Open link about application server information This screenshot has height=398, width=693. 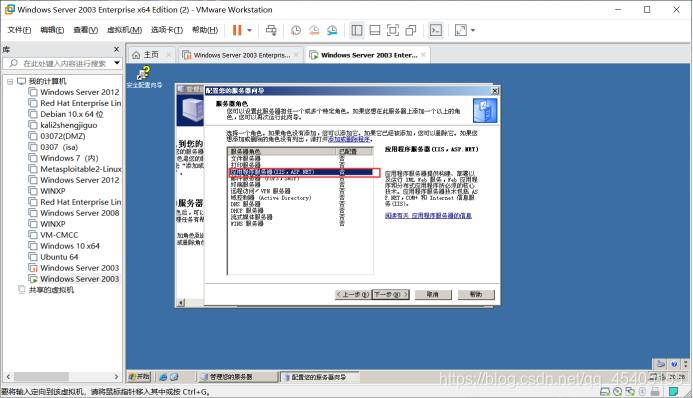coord(428,216)
